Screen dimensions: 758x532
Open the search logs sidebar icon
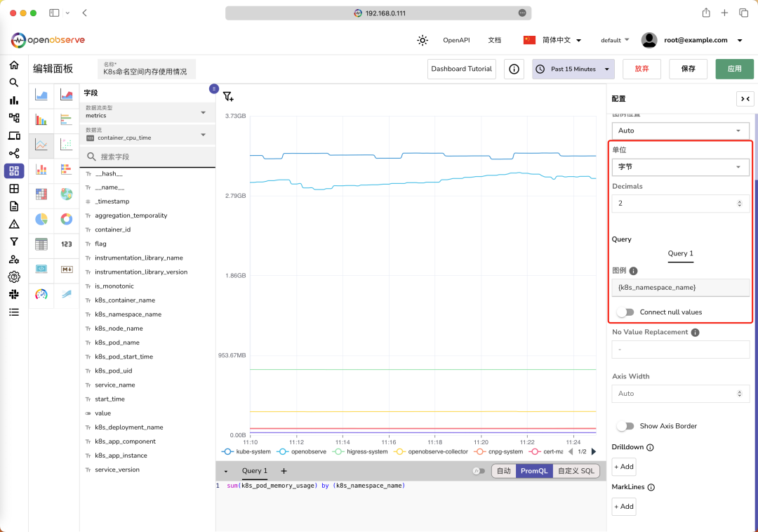click(14, 83)
